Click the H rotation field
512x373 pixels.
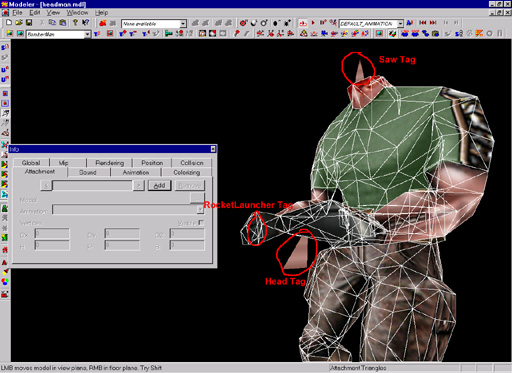coord(52,246)
